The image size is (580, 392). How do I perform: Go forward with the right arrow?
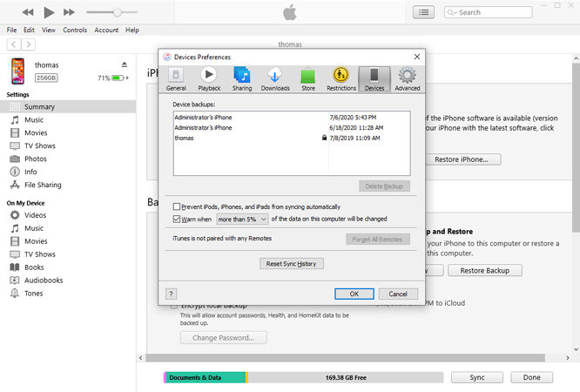(28, 44)
